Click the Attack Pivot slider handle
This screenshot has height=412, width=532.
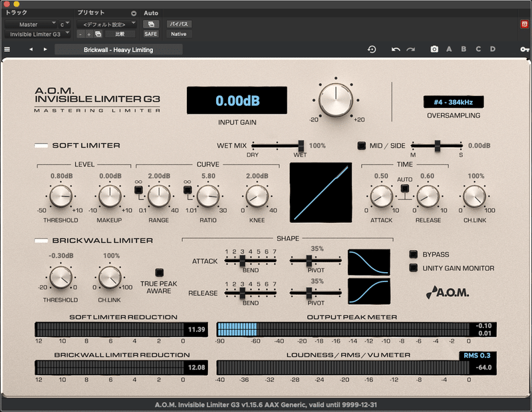tap(309, 261)
